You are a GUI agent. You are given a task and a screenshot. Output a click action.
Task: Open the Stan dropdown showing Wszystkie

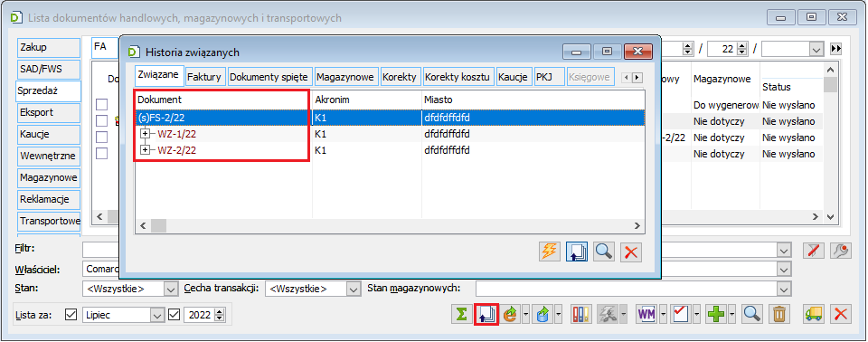172,289
